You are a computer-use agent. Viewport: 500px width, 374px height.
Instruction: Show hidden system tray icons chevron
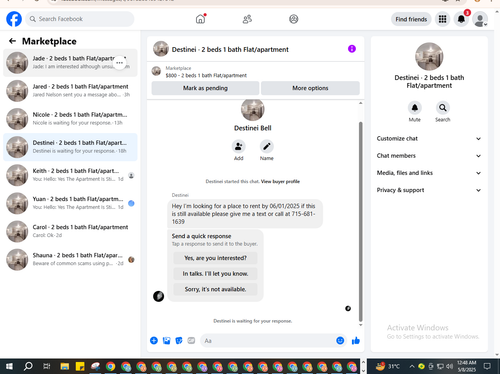412,366
